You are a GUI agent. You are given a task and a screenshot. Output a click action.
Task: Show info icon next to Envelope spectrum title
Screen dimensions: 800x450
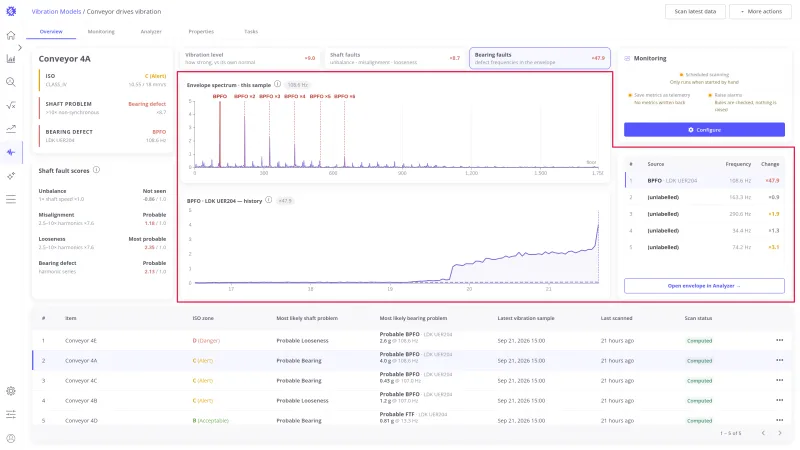pos(278,84)
